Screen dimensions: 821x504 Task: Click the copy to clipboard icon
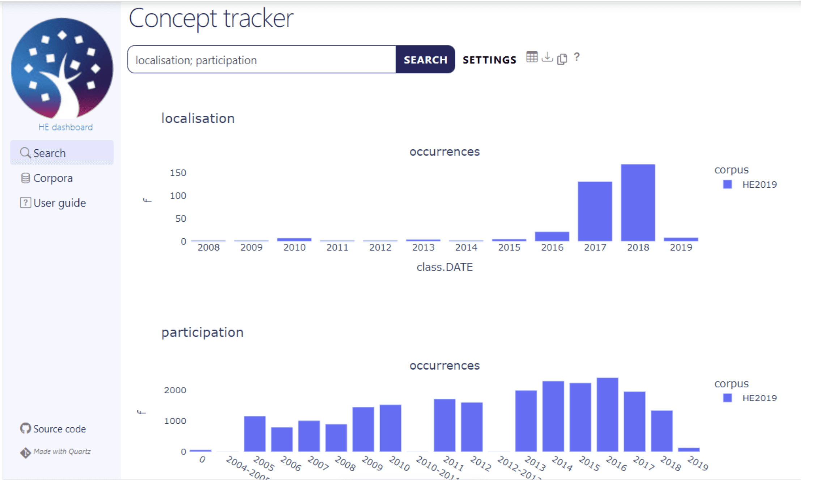(x=562, y=59)
